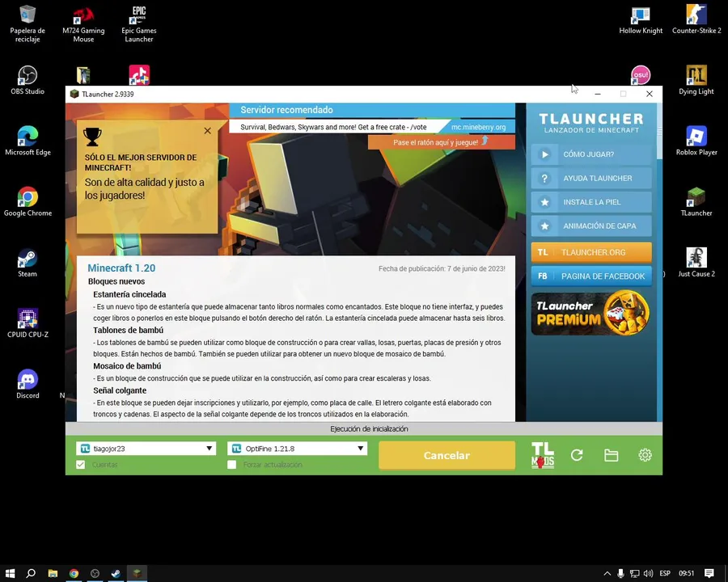This screenshot has height=582, width=728.
Task: Open the notification center icon
Action: point(709,573)
